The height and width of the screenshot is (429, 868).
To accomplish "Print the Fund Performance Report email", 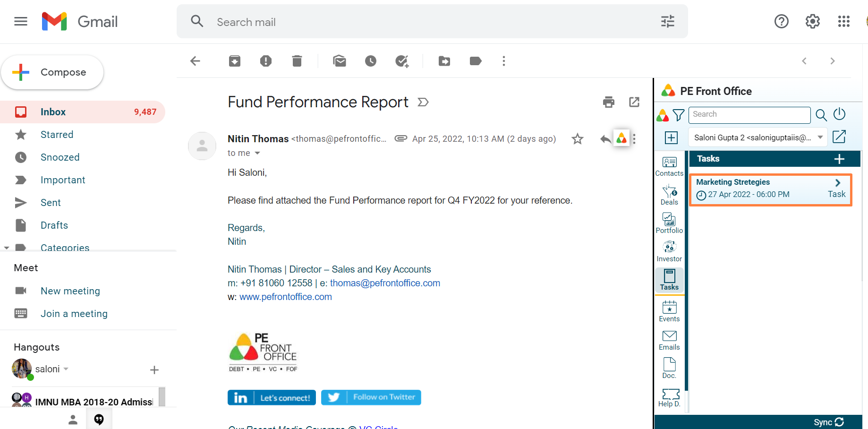I will [609, 102].
